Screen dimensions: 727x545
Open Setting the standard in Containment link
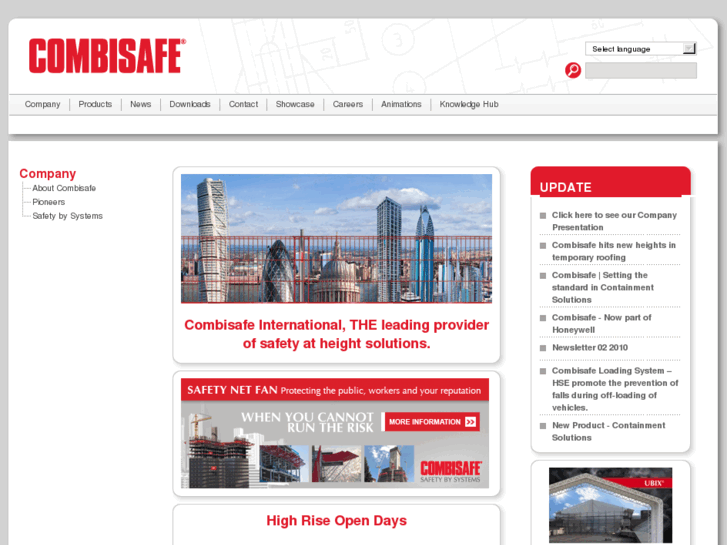[x=603, y=288]
